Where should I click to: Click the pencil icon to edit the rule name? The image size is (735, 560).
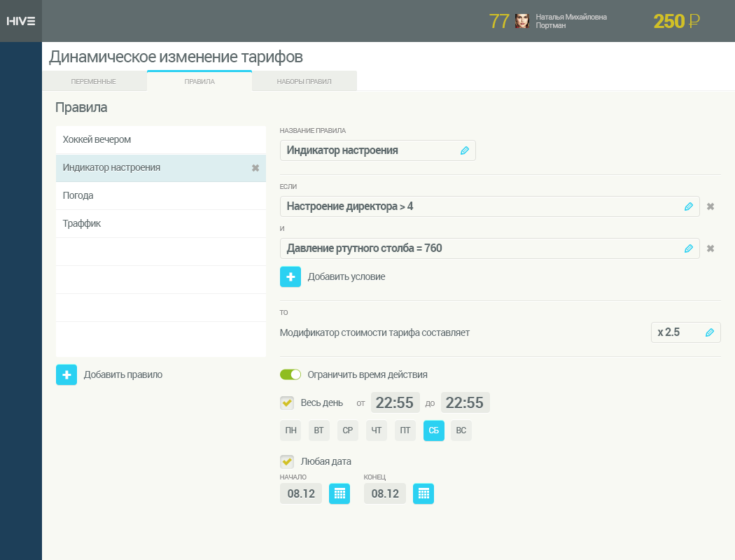(x=465, y=150)
